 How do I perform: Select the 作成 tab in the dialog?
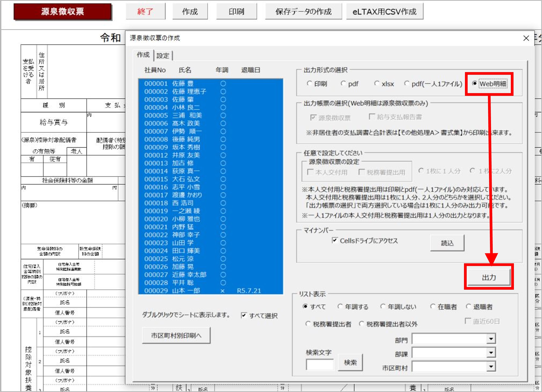coord(143,55)
